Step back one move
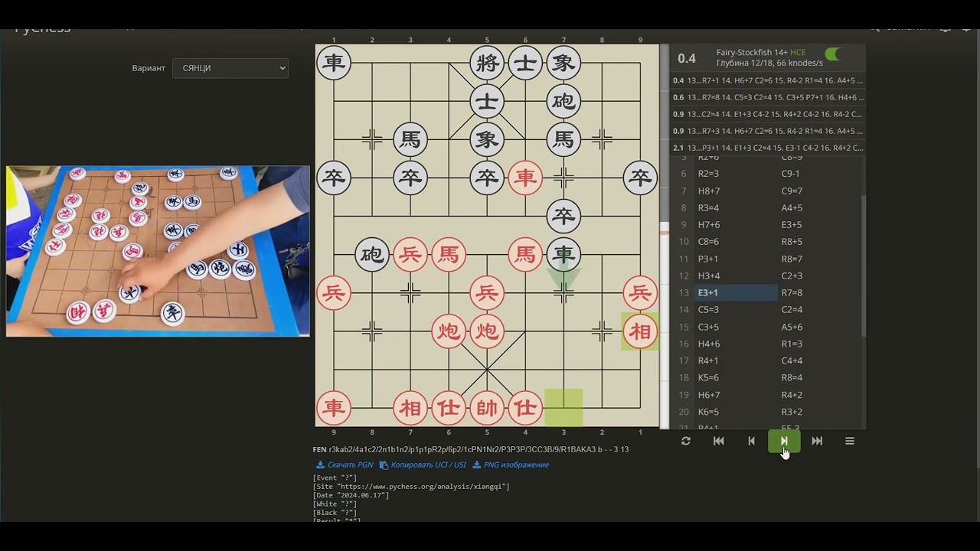 coord(751,441)
